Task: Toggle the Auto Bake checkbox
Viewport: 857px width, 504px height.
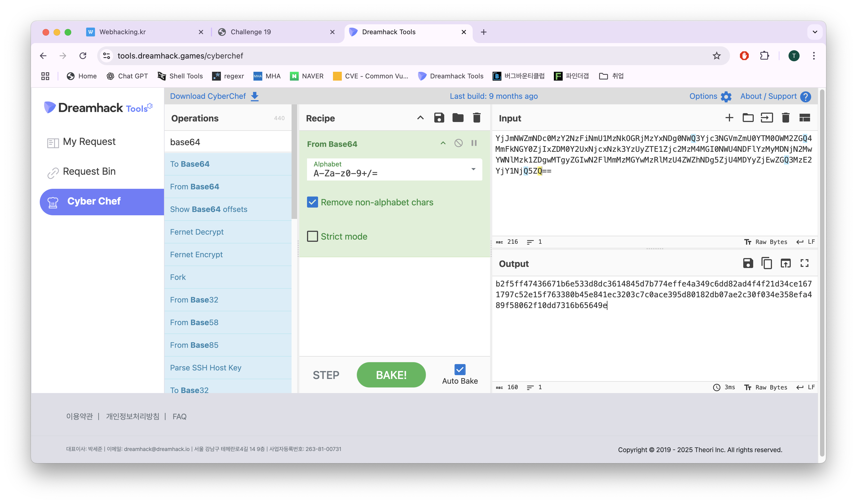Action: coord(460,369)
